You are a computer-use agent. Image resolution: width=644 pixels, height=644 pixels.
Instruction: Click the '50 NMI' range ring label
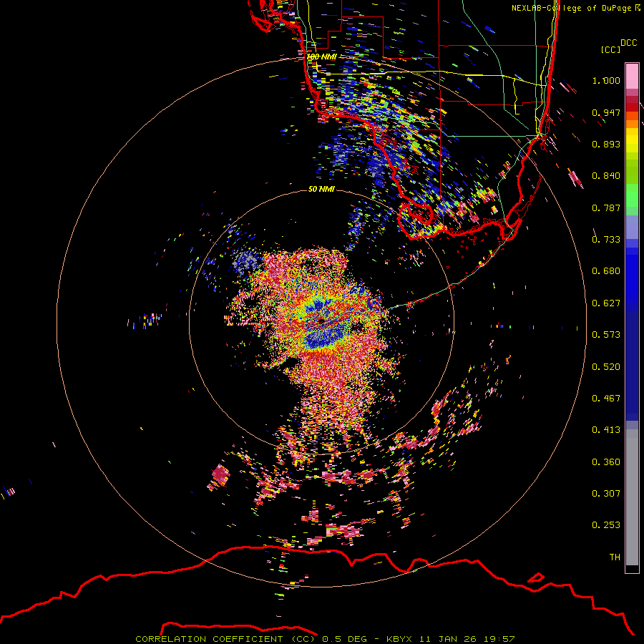[321, 189]
